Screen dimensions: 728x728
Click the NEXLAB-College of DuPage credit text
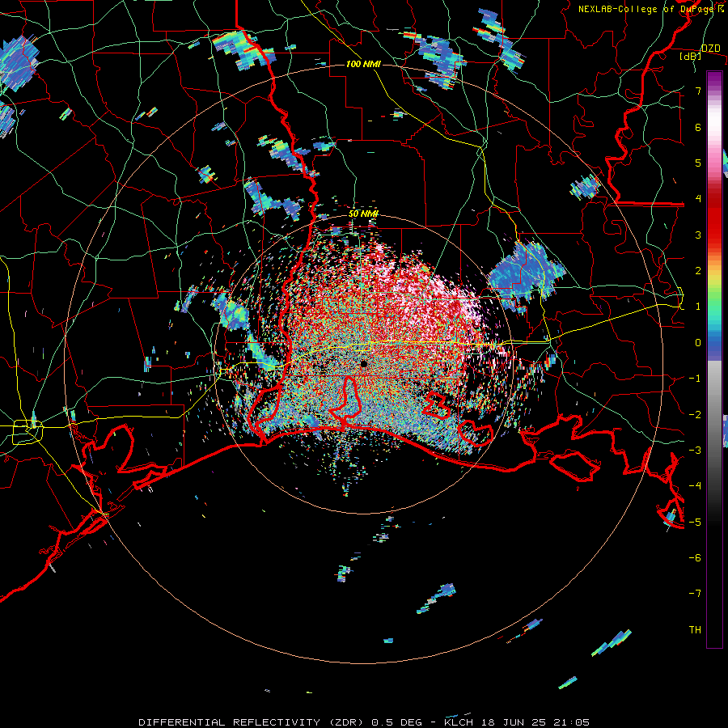(x=647, y=9)
